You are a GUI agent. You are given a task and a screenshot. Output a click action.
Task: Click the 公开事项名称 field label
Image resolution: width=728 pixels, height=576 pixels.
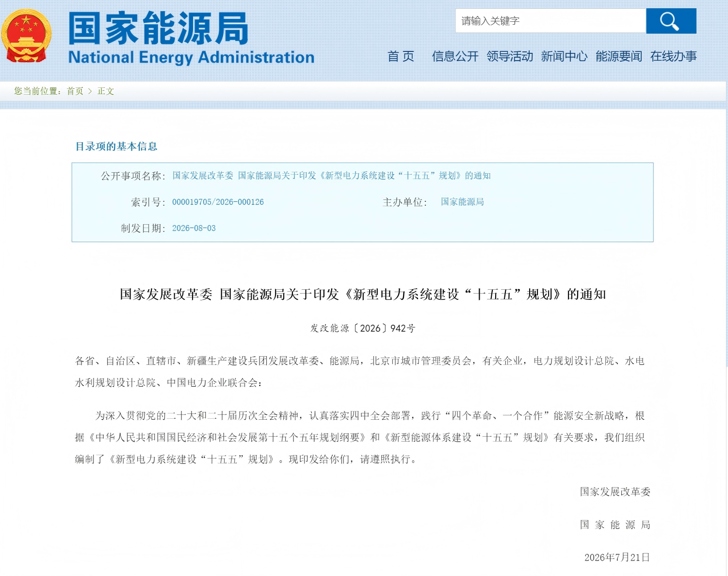coord(133,176)
